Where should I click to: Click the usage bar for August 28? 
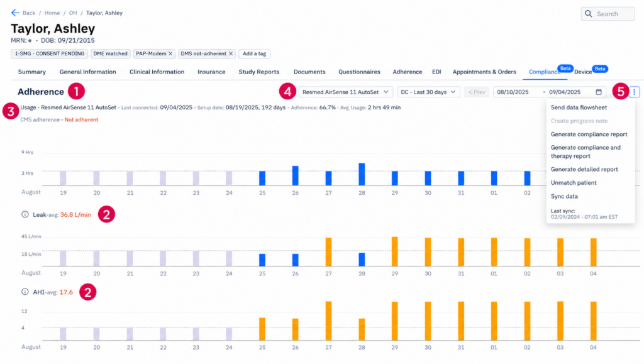click(x=362, y=174)
